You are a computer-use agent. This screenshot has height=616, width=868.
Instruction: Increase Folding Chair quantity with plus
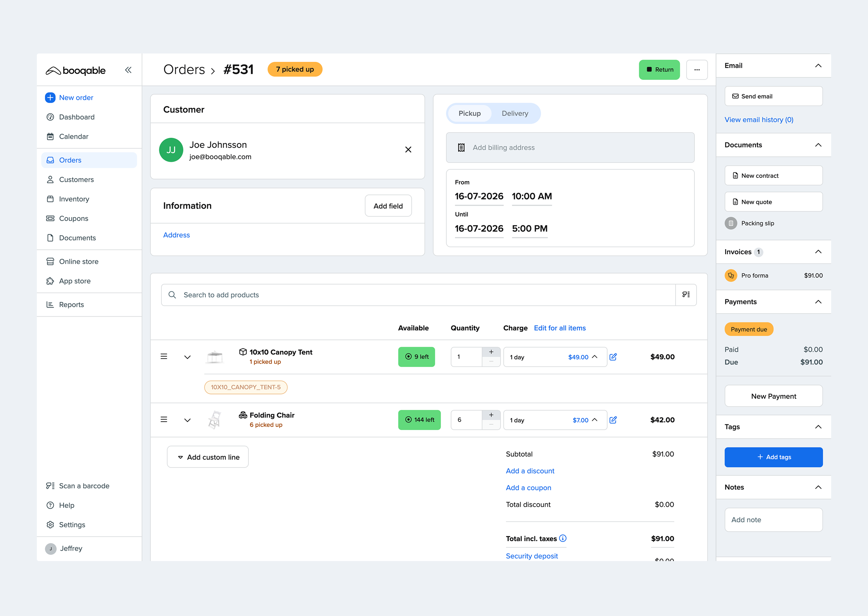pyautogui.click(x=491, y=415)
